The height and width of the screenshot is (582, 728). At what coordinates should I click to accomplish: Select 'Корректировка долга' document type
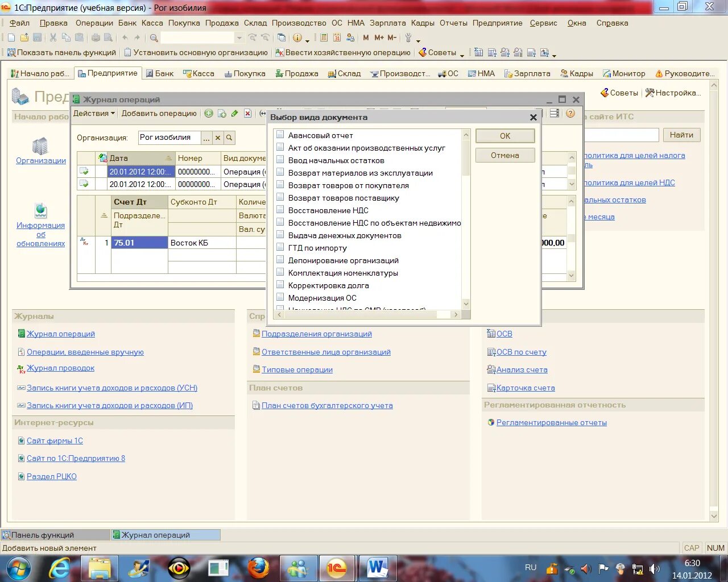(328, 285)
